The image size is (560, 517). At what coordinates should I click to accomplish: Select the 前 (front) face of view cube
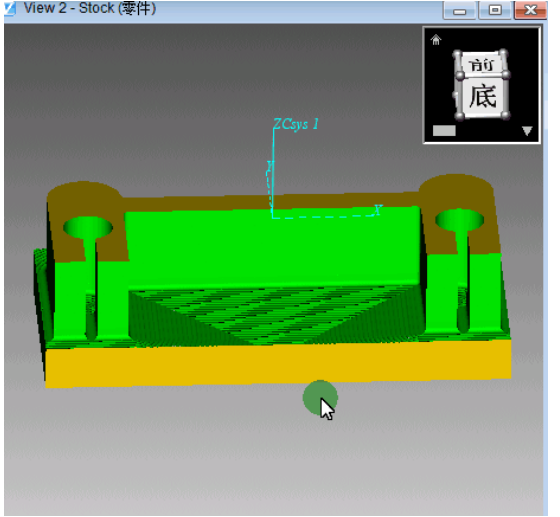tap(481, 65)
